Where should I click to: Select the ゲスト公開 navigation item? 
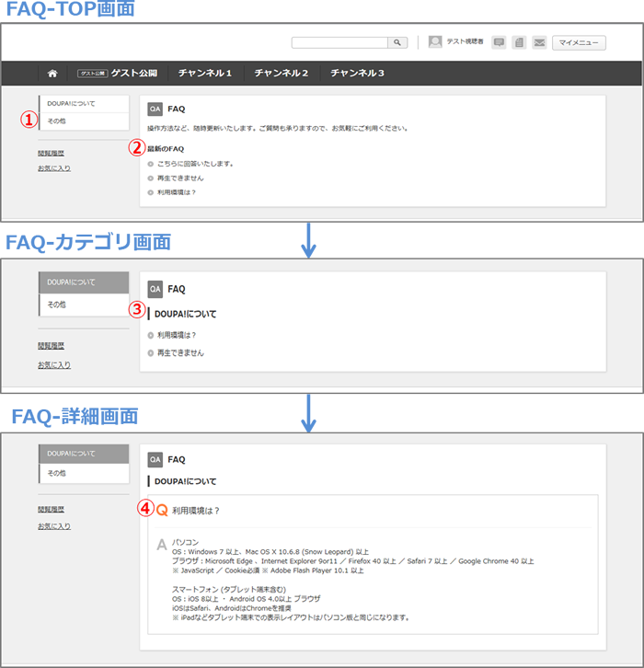(117, 74)
